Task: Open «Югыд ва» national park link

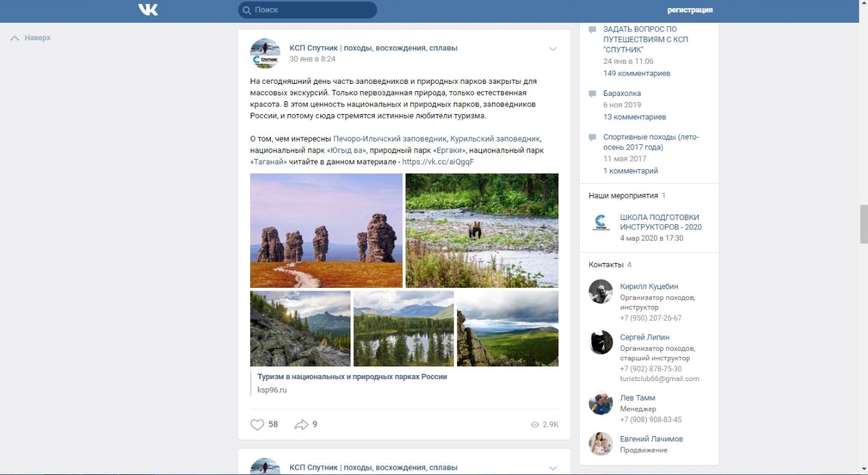Action: (347, 150)
